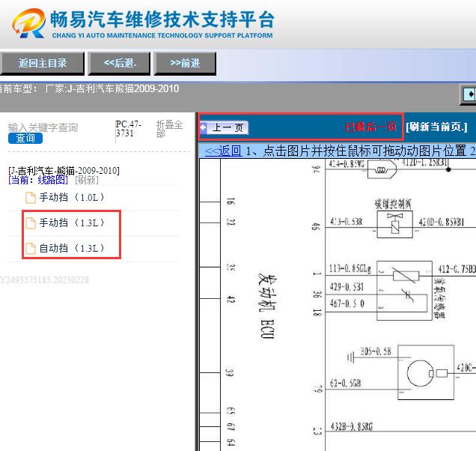Click the PC.47-3731 text
Image resolution: width=476 pixels, height=451 pixels.
(x=129, y=129)
